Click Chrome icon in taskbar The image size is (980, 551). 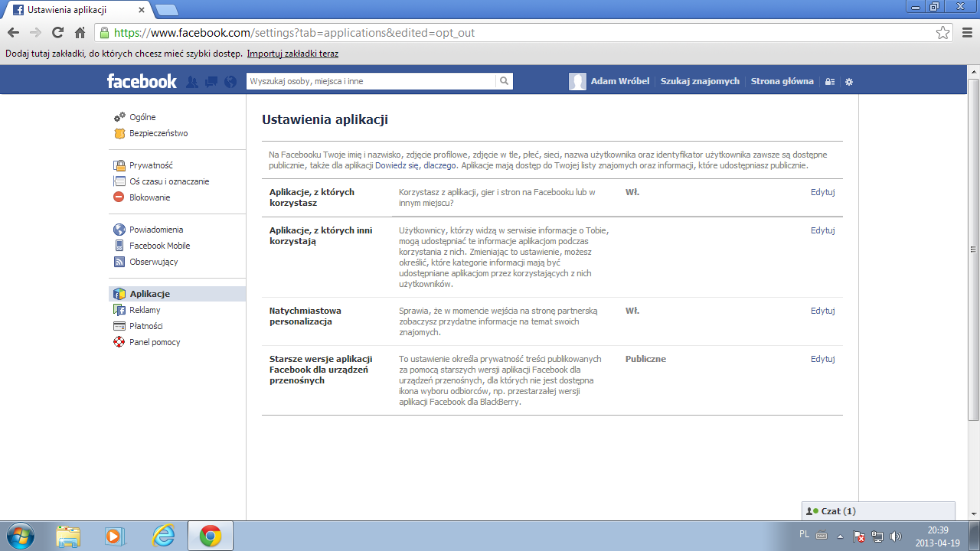click(x=211, y=536)
